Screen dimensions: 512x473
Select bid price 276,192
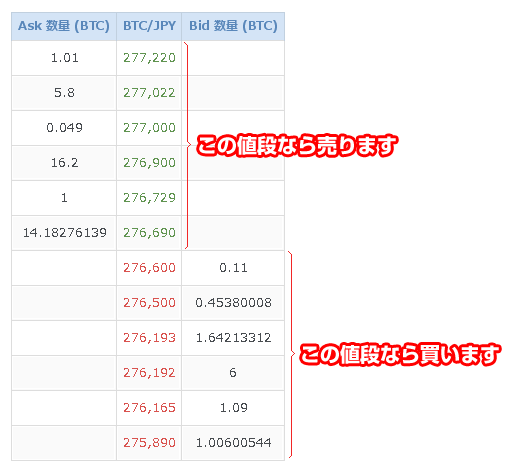[149, 373]
